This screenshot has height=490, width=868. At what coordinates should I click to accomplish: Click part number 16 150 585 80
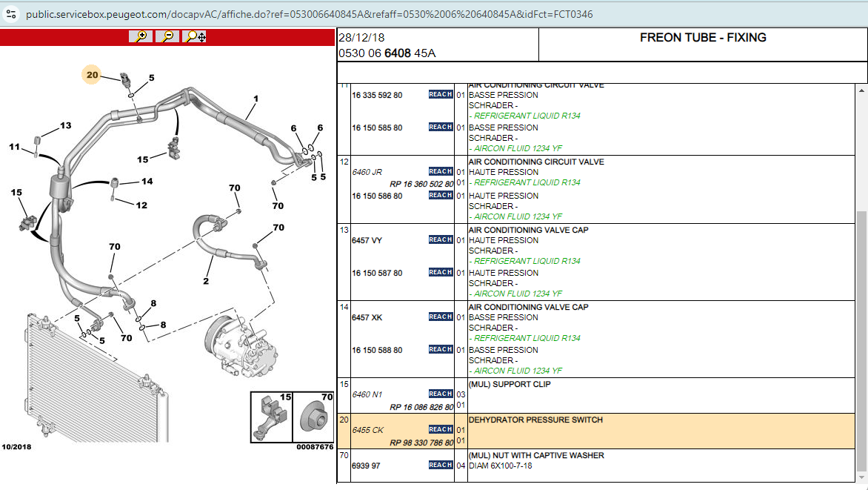pos(377,128)
